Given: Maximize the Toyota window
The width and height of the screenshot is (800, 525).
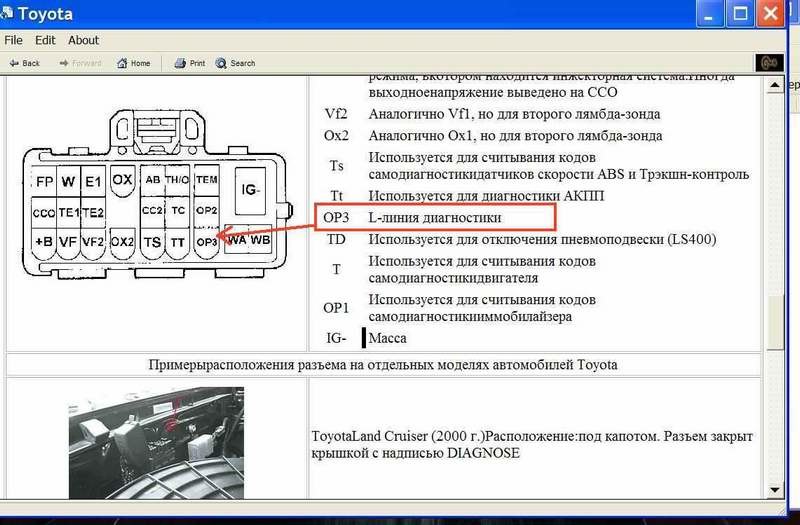Looking at the screenshot, I should tap(740, 14).
